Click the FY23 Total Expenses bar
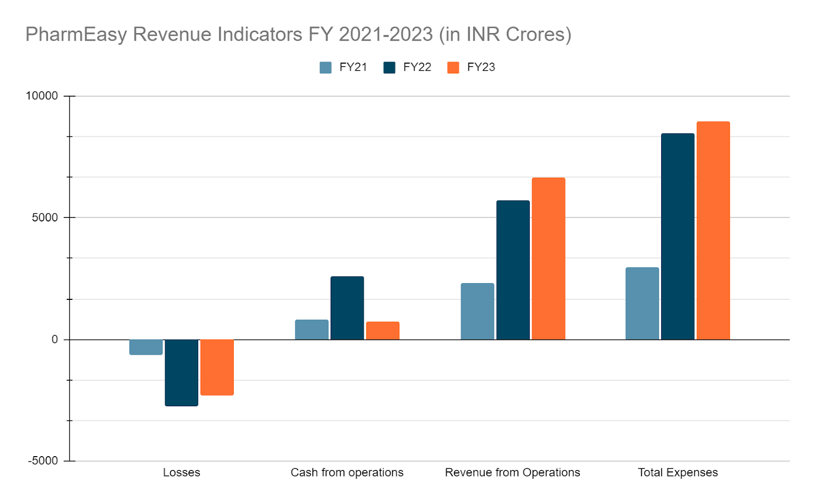 [713, 230]
